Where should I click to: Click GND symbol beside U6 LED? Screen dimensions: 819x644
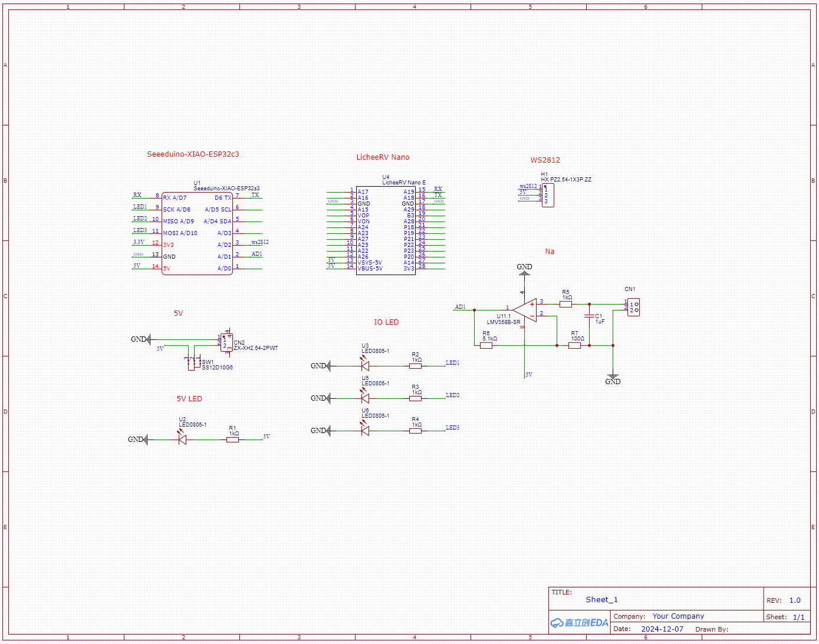click(x=320, y=431)
